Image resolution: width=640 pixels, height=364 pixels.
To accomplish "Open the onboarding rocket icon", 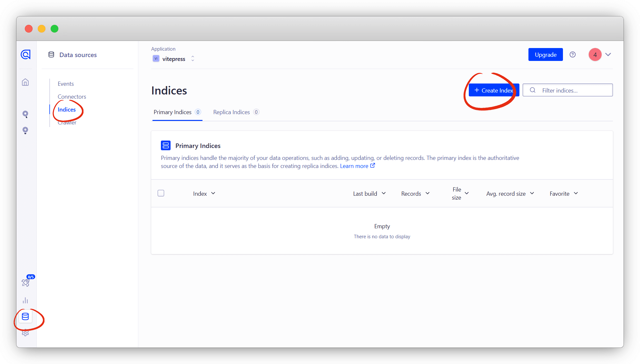I will (x=26, y=282).
